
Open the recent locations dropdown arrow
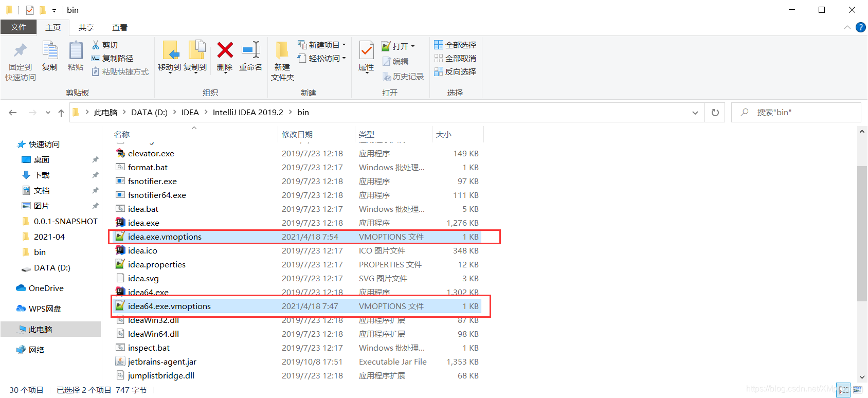pos(48,113)
